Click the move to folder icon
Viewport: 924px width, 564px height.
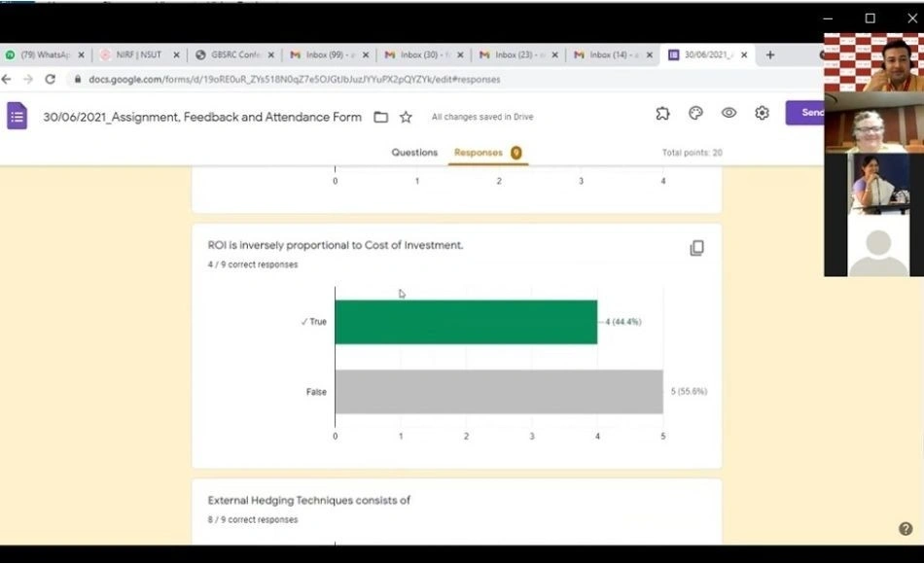380,117
